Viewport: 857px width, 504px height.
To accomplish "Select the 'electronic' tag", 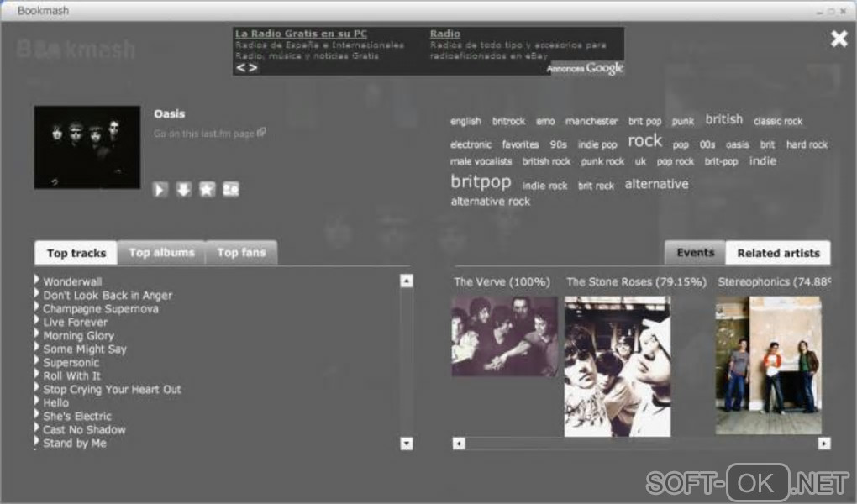I will click(x=471, y=144).
